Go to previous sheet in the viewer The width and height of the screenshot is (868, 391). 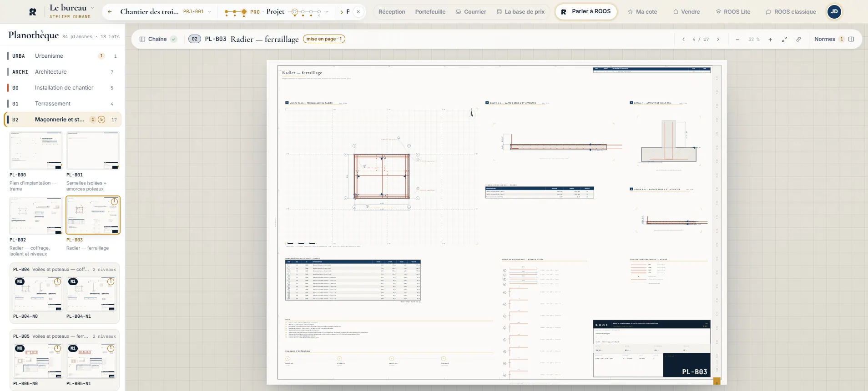coord(683,40)
